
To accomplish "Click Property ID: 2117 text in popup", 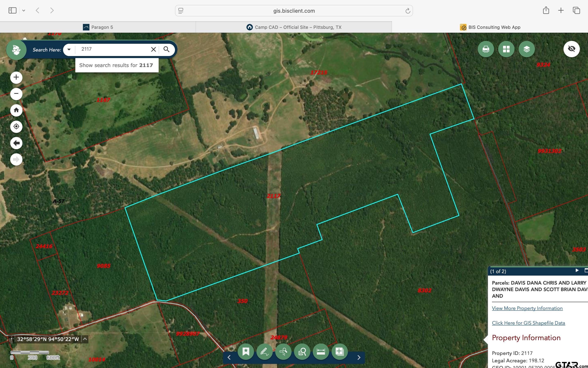I will (512, 353).
